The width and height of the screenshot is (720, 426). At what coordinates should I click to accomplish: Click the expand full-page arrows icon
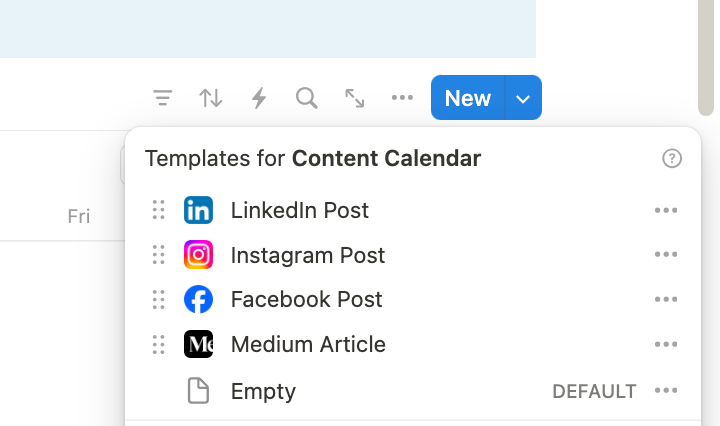pyautogui.click(x=355, y=98)
